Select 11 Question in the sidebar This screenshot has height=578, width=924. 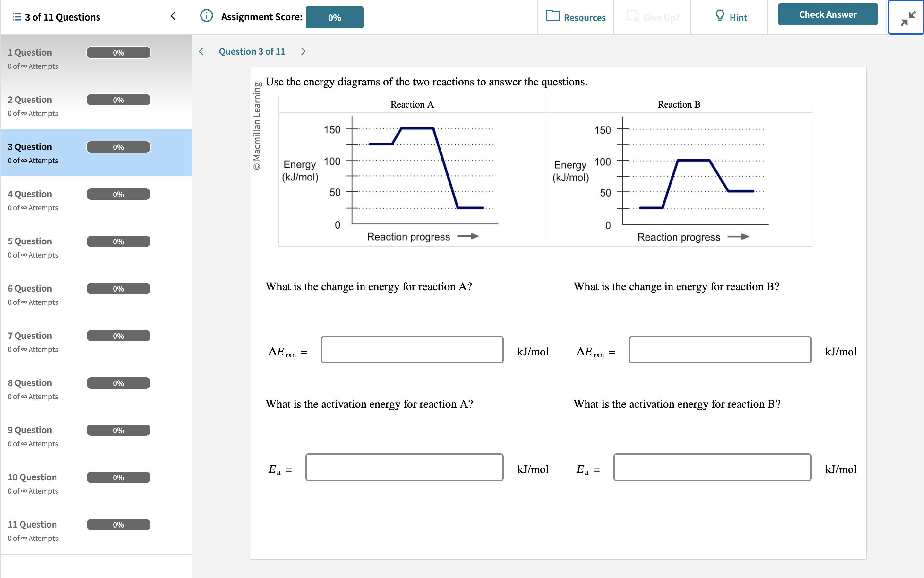(x=96, y=530)
